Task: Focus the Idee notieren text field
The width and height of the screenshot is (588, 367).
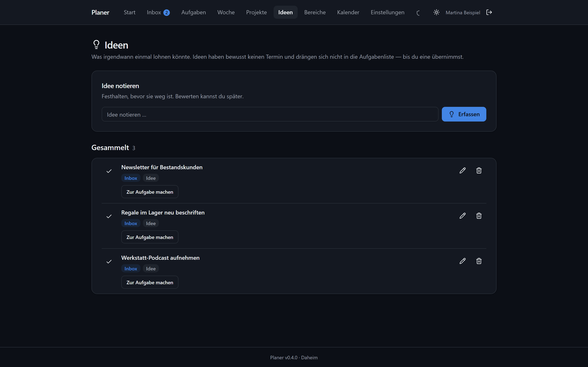Action: 270,114
